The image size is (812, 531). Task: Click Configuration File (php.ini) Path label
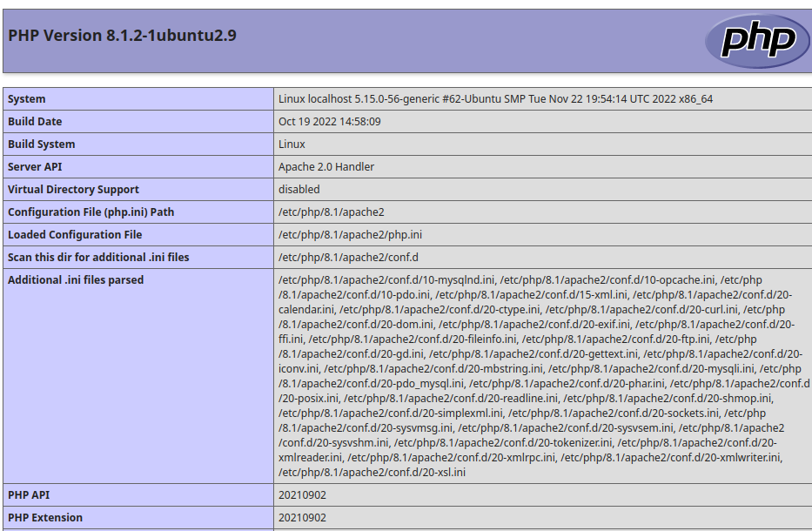tap(91, 212)
